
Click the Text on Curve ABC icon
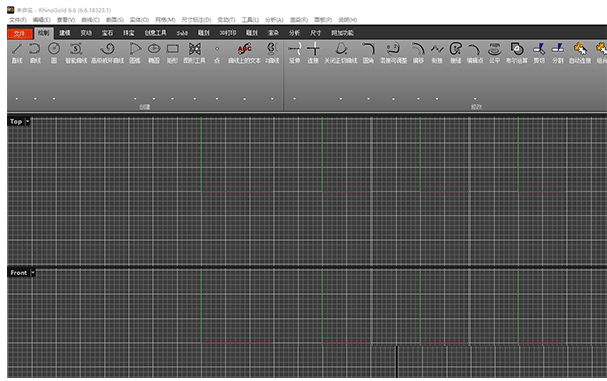245,49
